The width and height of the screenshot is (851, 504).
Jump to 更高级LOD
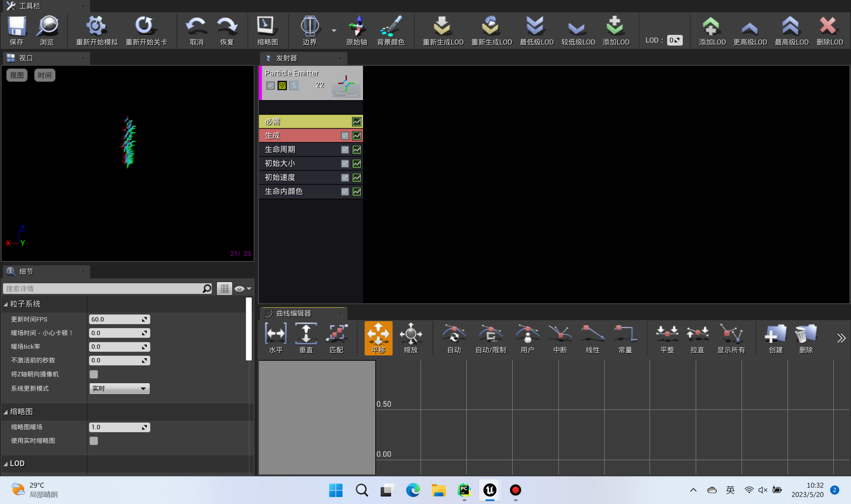coord(750,30)
